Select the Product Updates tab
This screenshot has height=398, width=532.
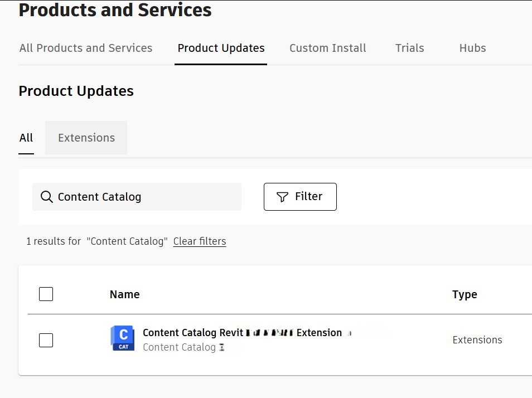click(221, 48)
